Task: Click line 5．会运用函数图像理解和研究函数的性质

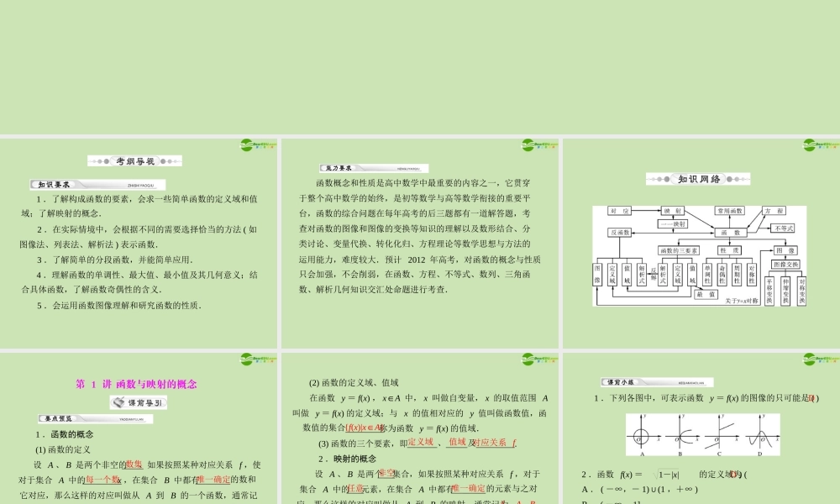Action: [119, 305]
